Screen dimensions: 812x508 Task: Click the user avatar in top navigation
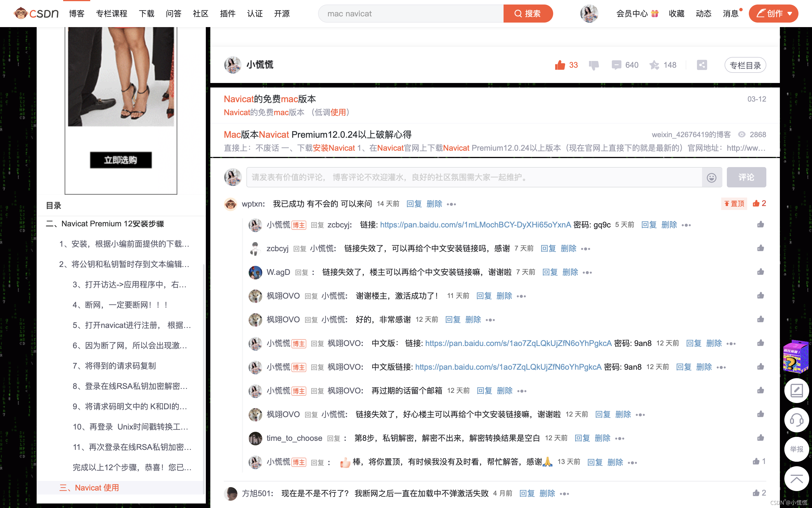(x=589, y=14)
